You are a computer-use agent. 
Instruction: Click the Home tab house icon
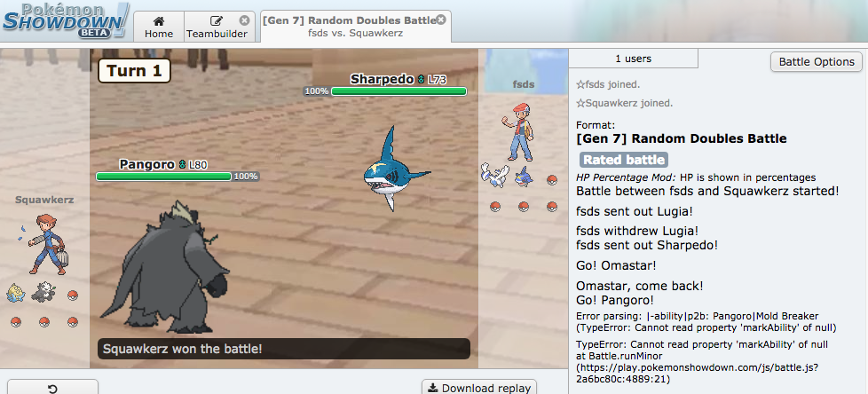point(159,21)
